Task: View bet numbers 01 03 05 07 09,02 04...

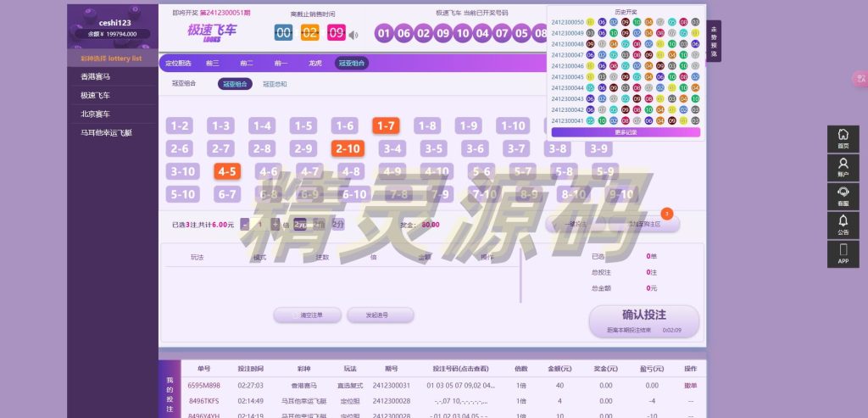Action: (460, 385)
